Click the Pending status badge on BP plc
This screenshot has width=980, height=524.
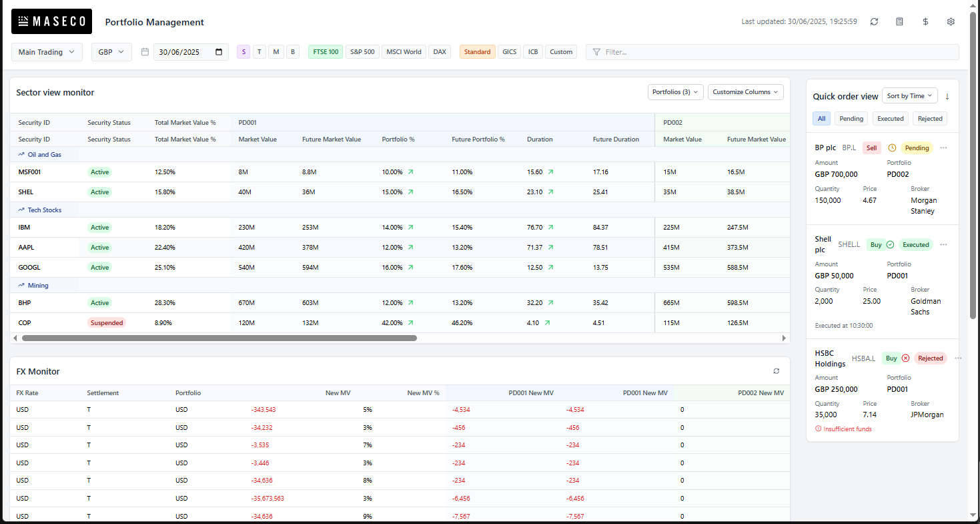pos(917,148)
